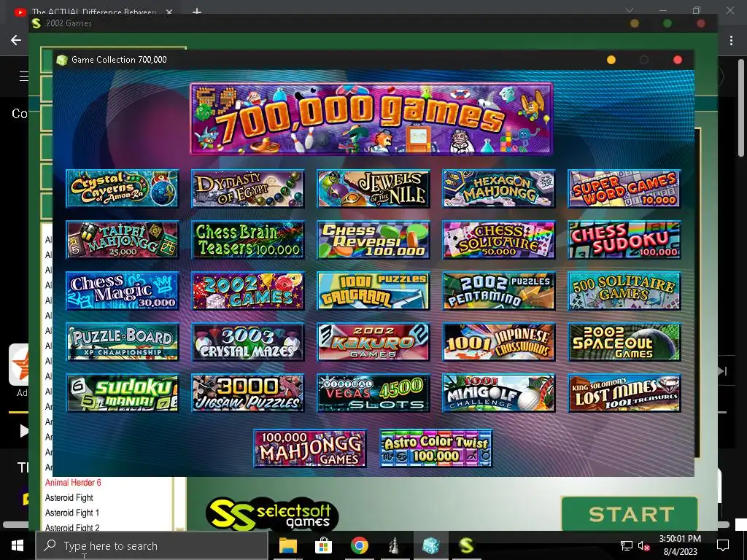Viewport: 747px width, 560px height.
Task: Open Chess Reversi 100,000
Action: [x=373, y=239]
